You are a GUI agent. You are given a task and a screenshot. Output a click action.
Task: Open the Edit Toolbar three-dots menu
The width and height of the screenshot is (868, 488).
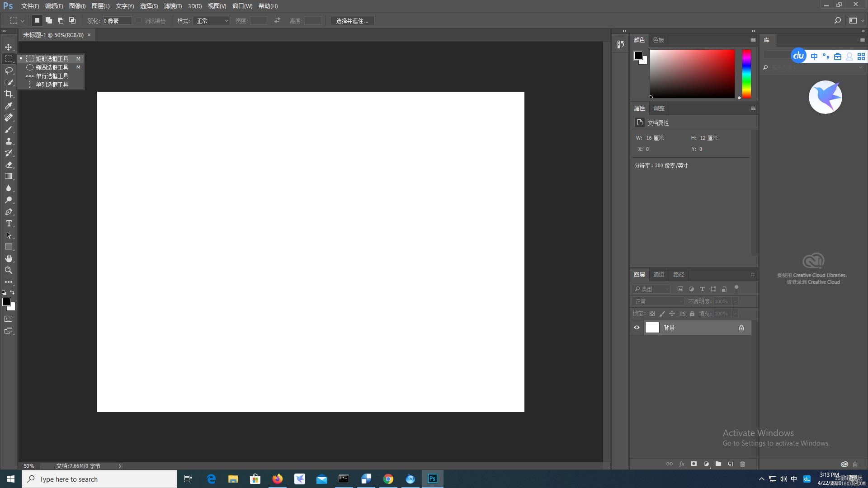(x=9, y=282)
